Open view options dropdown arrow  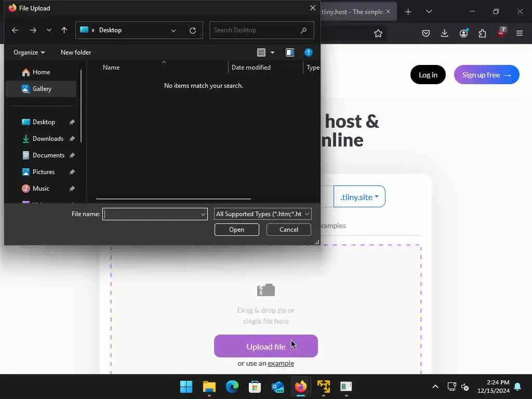[x=272, y=52]
